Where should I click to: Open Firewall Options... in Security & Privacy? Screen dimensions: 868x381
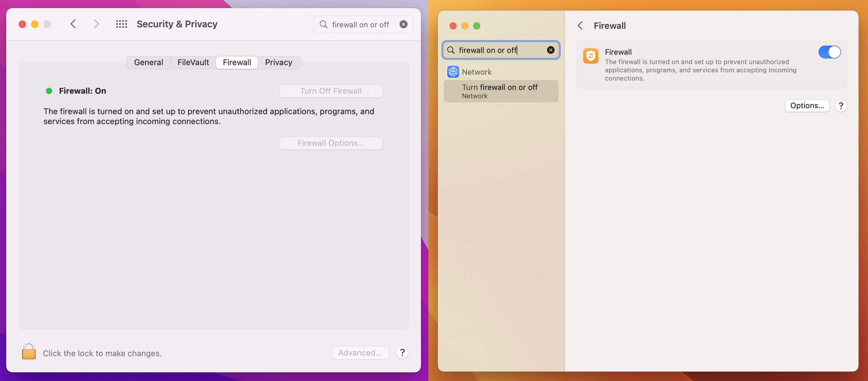(x=330, y=143)
